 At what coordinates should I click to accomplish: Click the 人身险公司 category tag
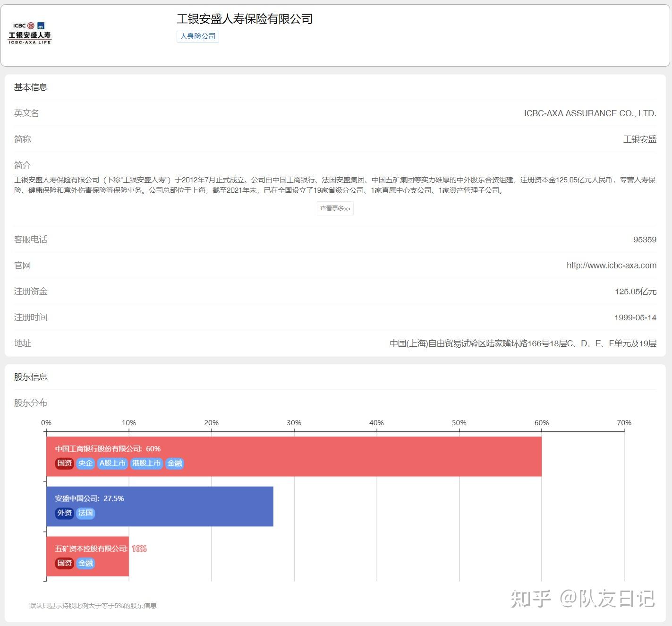(x=198, y=36)
